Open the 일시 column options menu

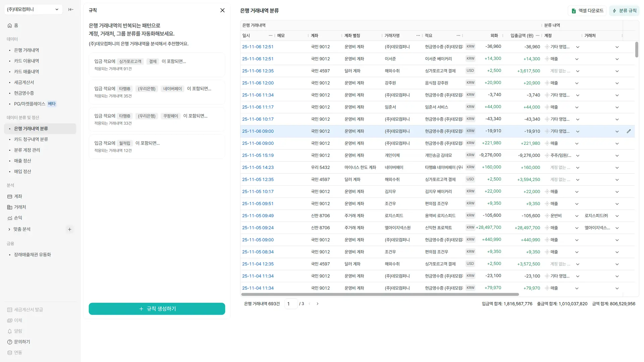270,36
